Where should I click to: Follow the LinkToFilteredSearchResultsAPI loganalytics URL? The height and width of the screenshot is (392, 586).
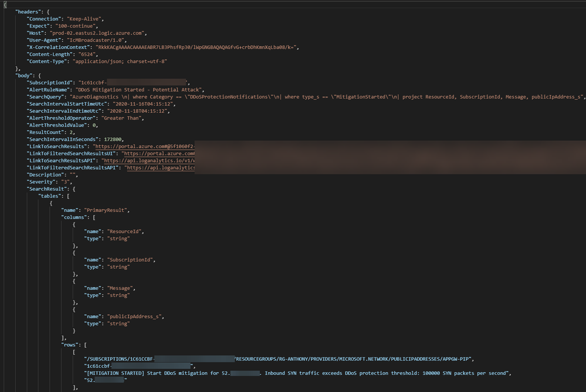[x=161, y=168]
